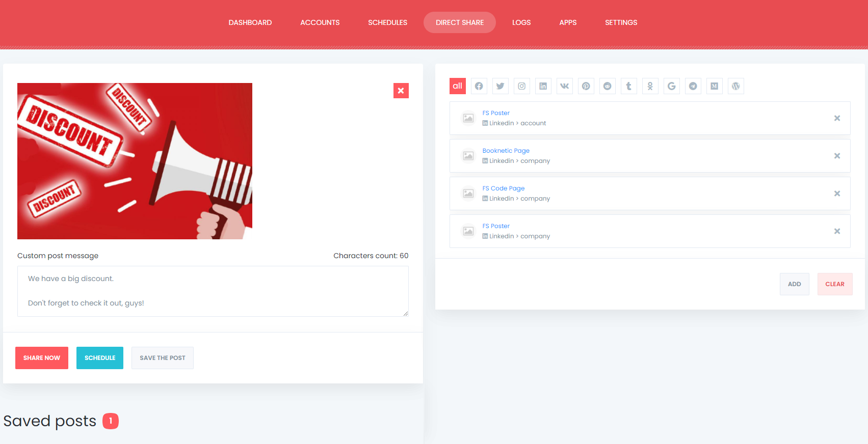This screenshot has width=868, height=444.
Task: Select the 'all' networks filter
Action: point(457,86)
